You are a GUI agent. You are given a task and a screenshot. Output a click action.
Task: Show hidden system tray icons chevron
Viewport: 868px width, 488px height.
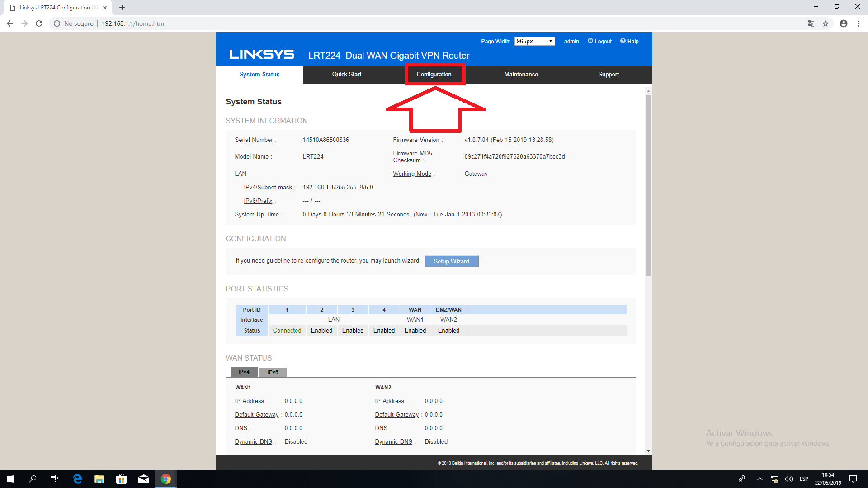(x=759, y=479)
